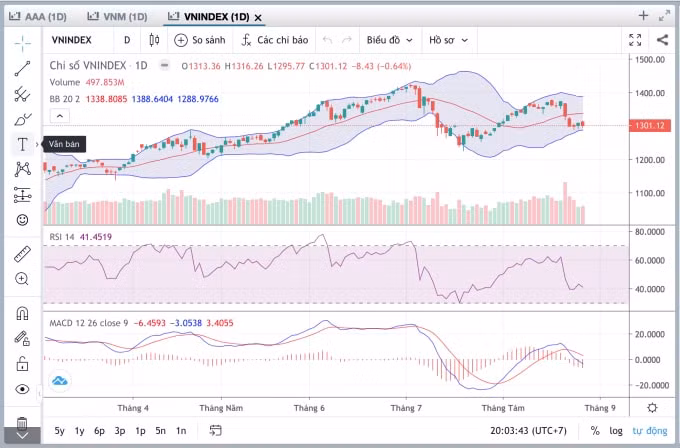Open the Hồ sơ dropdown
Screen dimensions: 680x448
pos(448,40)
